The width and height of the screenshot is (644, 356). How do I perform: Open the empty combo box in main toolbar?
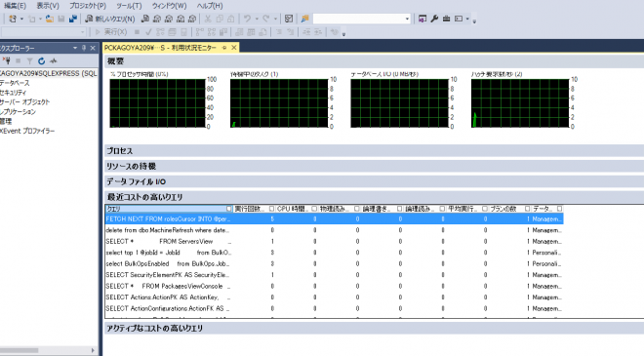(x=361, y=19)
